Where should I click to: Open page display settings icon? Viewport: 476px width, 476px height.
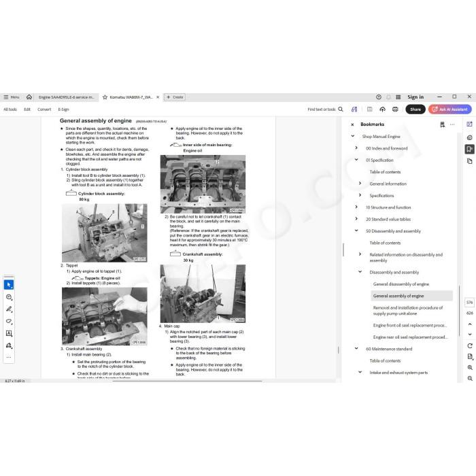coord(470,357)
